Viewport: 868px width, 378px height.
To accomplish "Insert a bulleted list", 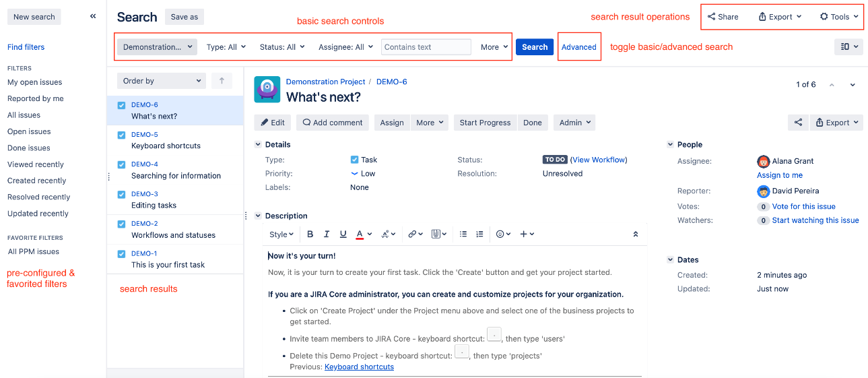I will (463, 234).
